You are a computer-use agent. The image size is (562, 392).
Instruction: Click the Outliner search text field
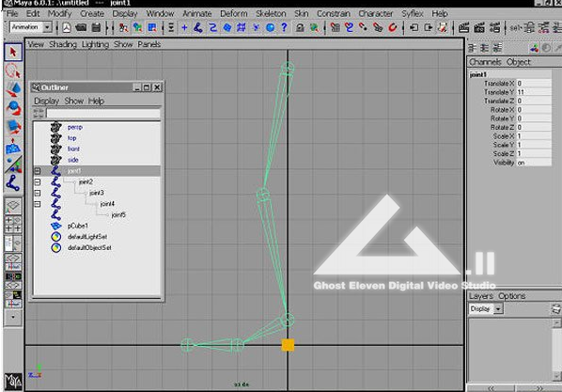click(x=103, y=114)
